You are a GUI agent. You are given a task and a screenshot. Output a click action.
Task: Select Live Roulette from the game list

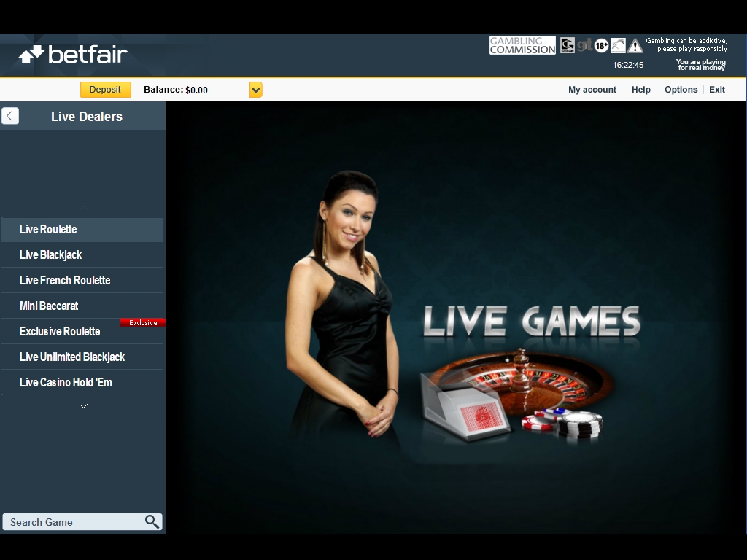pos(48,229)
